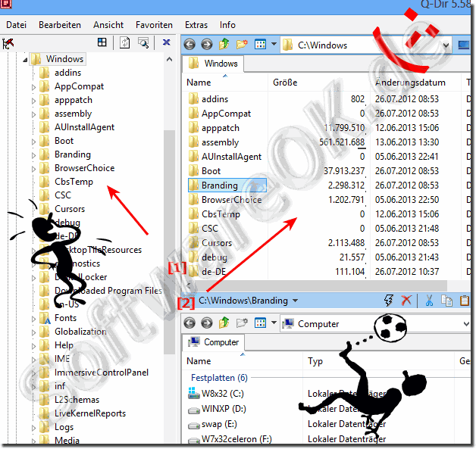Open the Ansicht menu
Viewport: 476px width, 449px height.
108,25
